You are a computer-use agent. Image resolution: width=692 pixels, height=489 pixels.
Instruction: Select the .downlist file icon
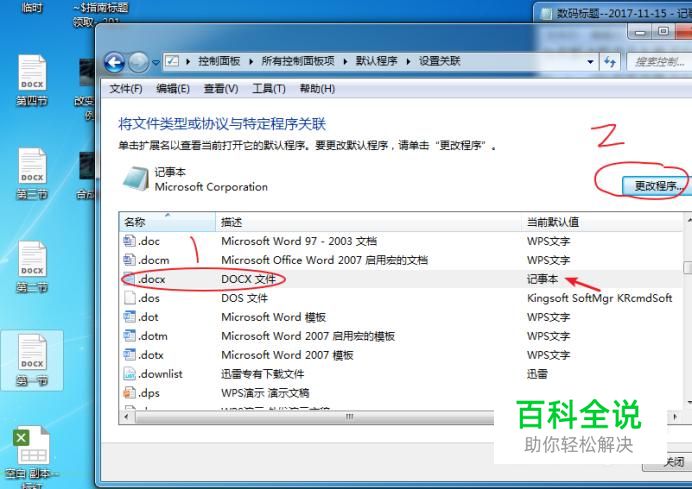click(x=129, y=374)
